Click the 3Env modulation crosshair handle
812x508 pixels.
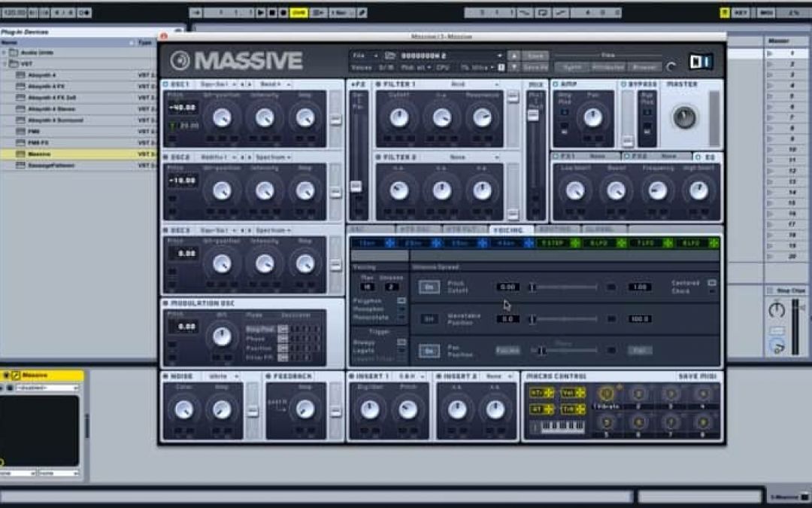[x=482, y=243]
